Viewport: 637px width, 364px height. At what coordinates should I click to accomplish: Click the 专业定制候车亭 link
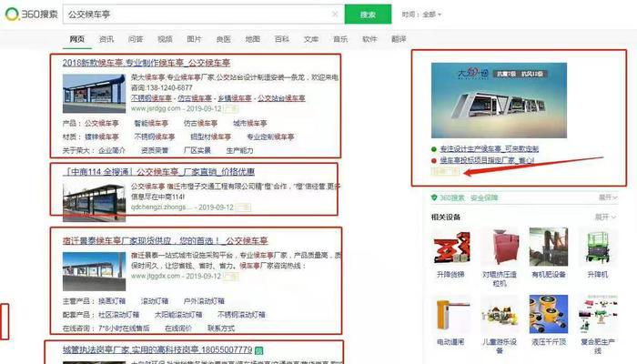coord(270,136)
